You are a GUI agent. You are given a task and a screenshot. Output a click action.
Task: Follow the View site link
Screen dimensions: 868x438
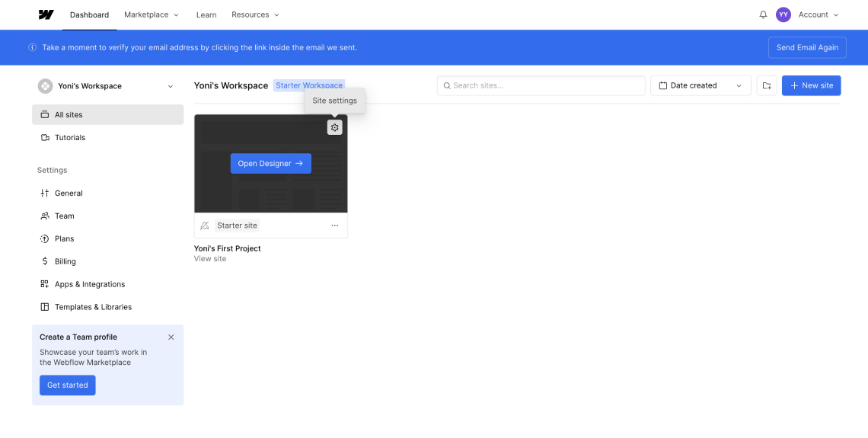coord(210,259)
